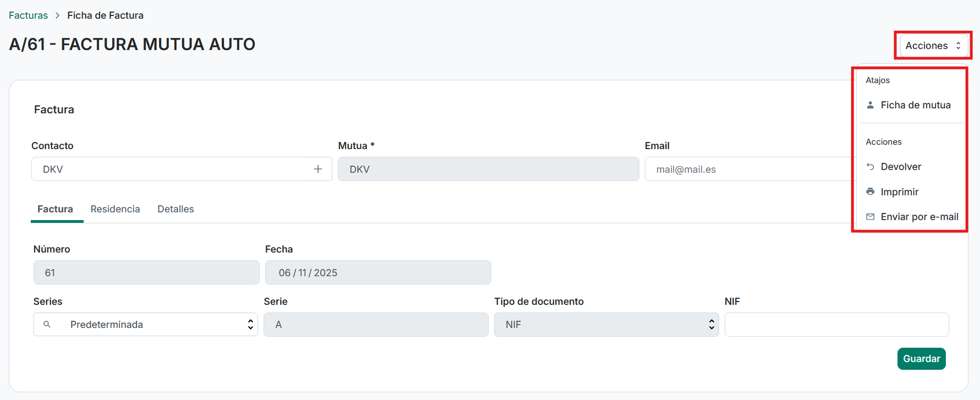Click the printer icon next to Imprimir
Image resolution: width=980 pixels, height=400 pixels.
pyautogui.click(x=870, y=192)
